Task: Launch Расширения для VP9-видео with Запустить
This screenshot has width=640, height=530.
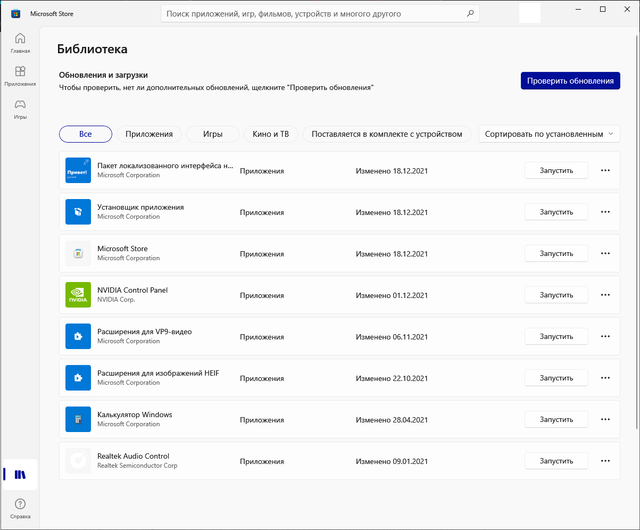Action: (556, 336)
